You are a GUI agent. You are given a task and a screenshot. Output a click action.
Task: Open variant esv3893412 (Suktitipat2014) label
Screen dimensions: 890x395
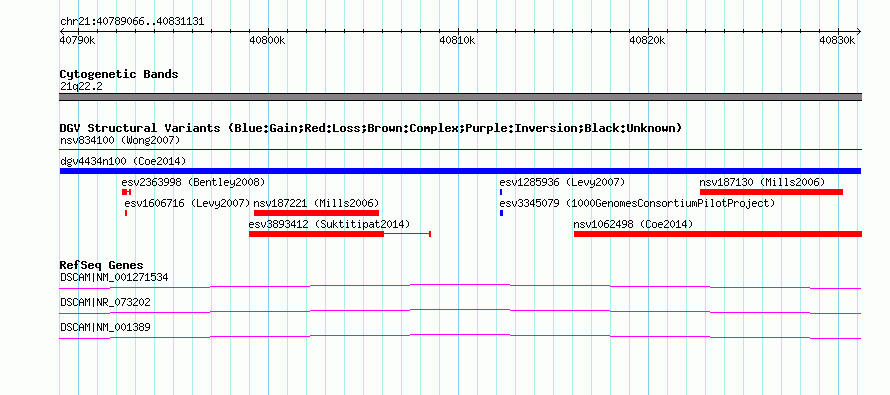[329, 224]
